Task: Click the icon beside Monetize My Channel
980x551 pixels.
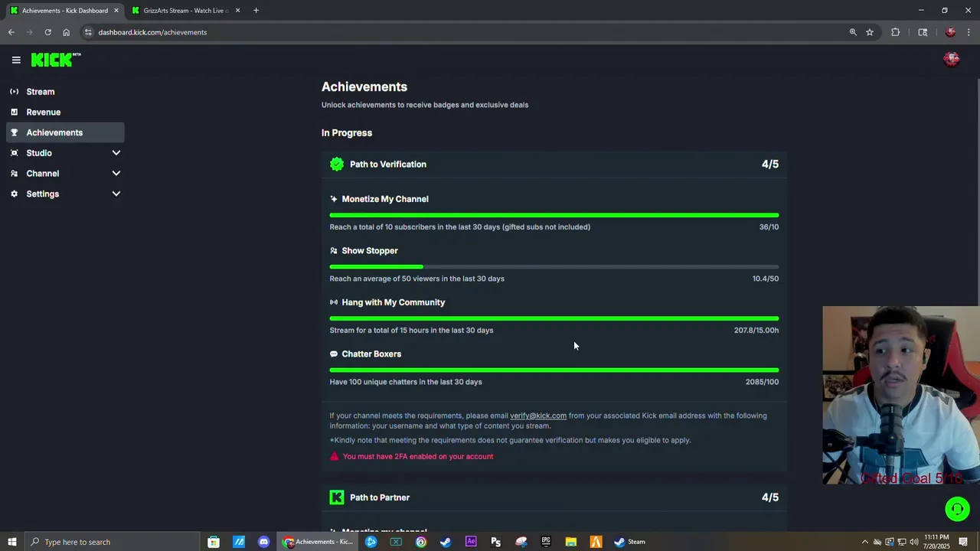Action: [333, 199]
